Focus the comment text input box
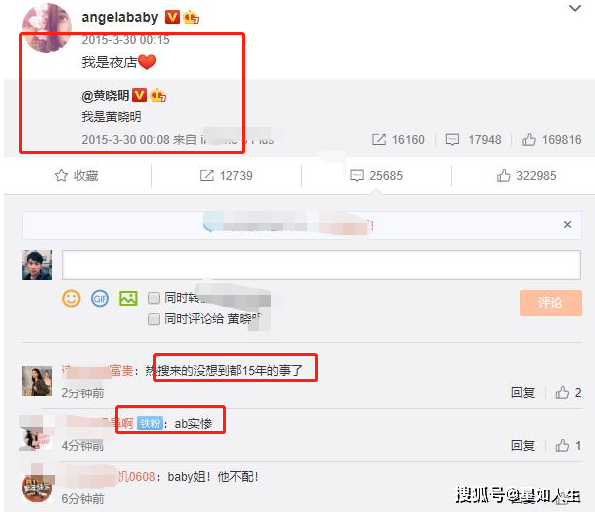Screen dimensions: 595x512 [x=321, y=265]
